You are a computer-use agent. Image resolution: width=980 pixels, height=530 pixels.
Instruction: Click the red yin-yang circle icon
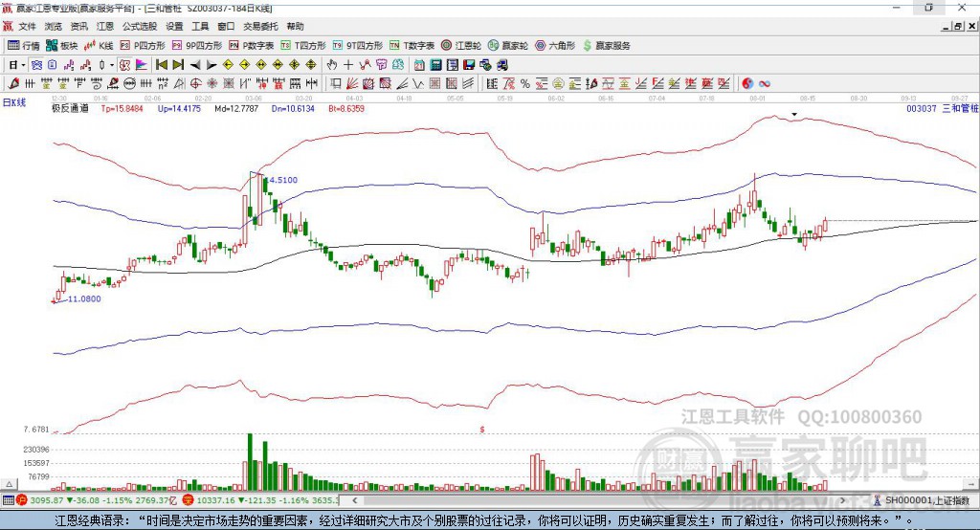[x=747, y=84]
